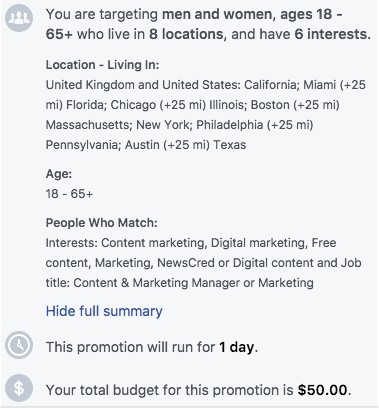Click the audience people icon
The image size is (379, 408).
(19, 18)
